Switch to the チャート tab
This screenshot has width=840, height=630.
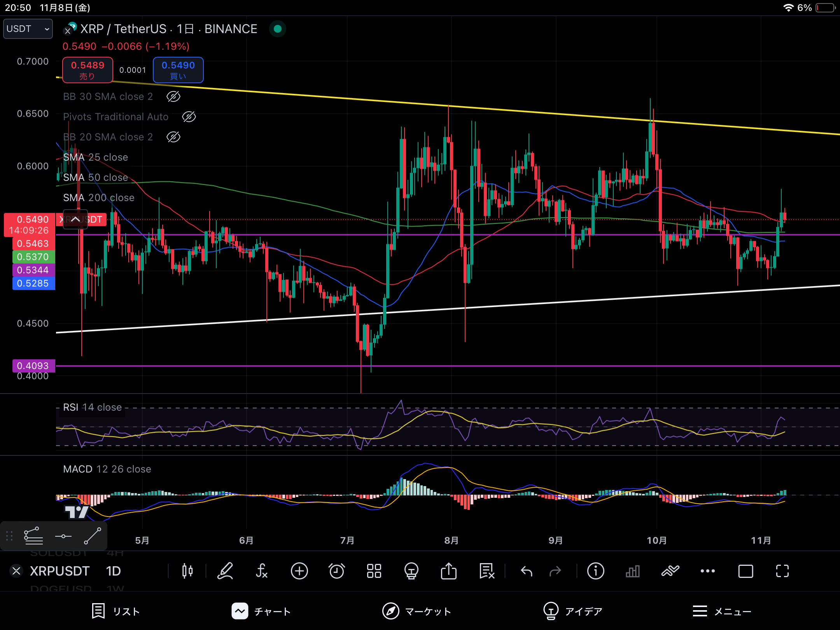261,611
